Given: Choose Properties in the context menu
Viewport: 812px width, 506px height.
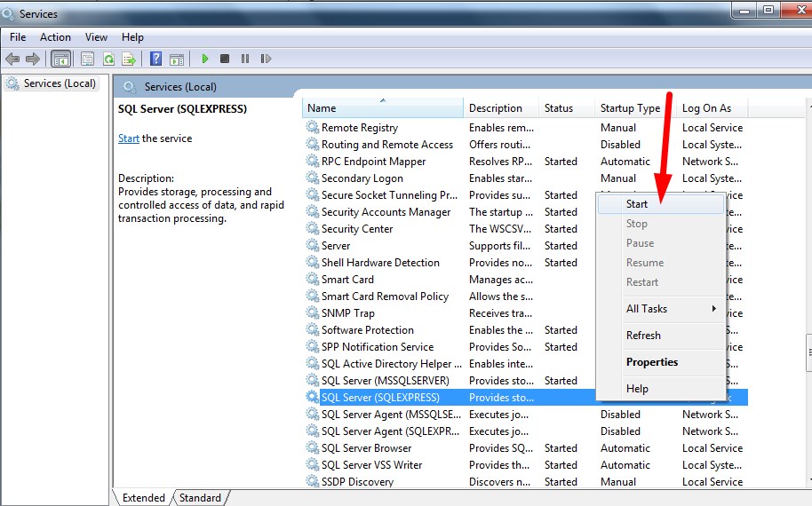Looking at the screenshot, I should [x=661, y=362].
